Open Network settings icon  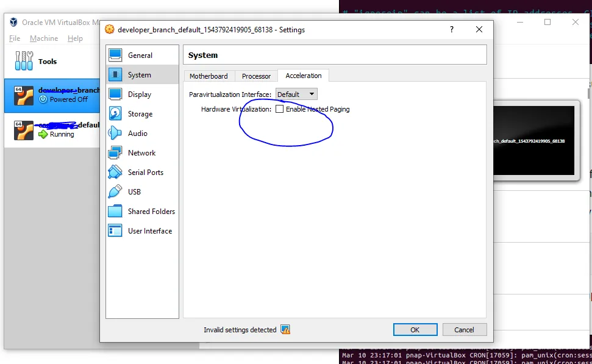tap(115, 153)
